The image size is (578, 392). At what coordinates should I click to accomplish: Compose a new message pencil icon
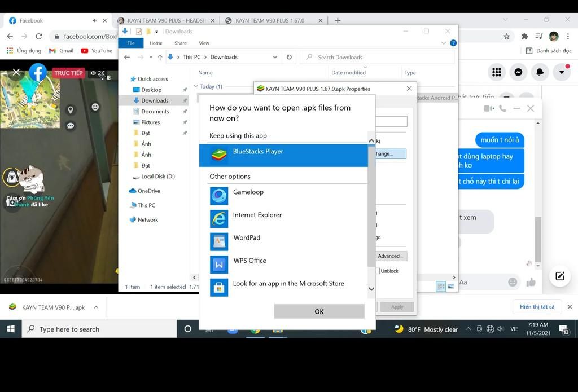click(x=560, y=276)
